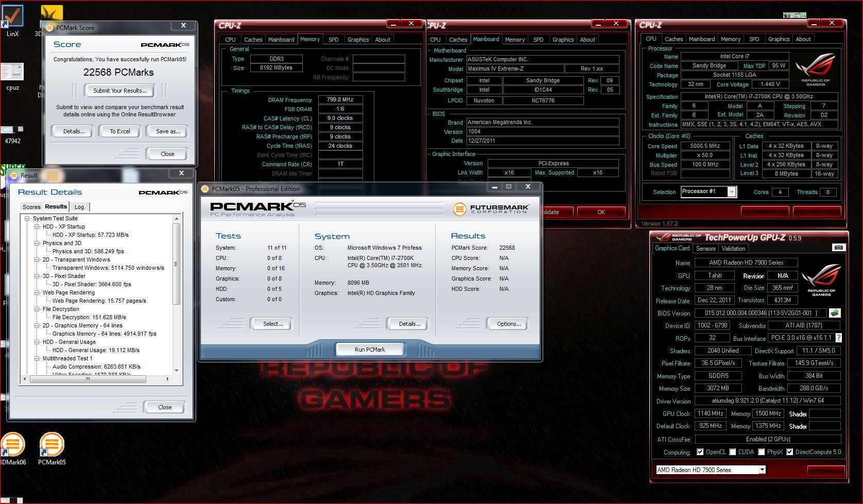Click the To Excel button
The width and height of the screenshot is (863, 504).
[x=120, y=131]
